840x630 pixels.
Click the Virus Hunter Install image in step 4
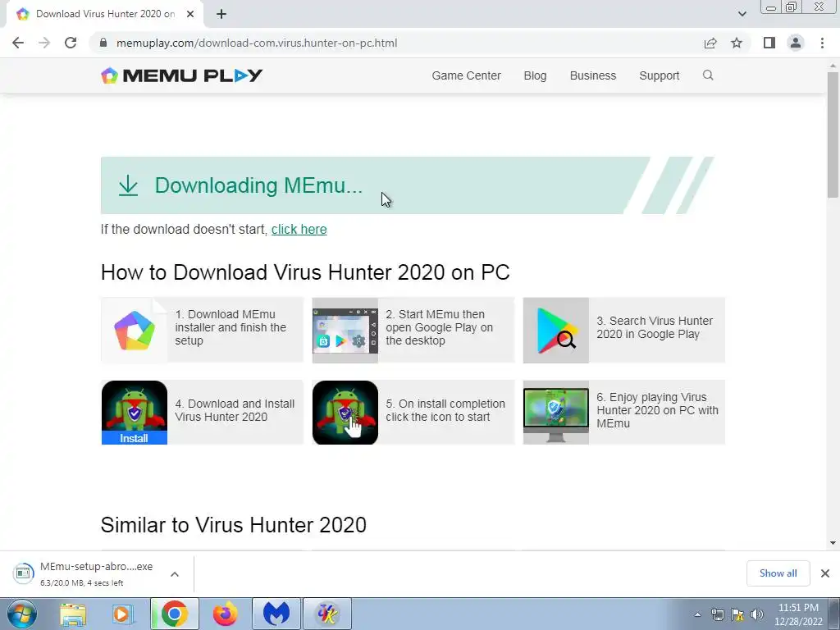pyautogui.click(x=134, y=413)
